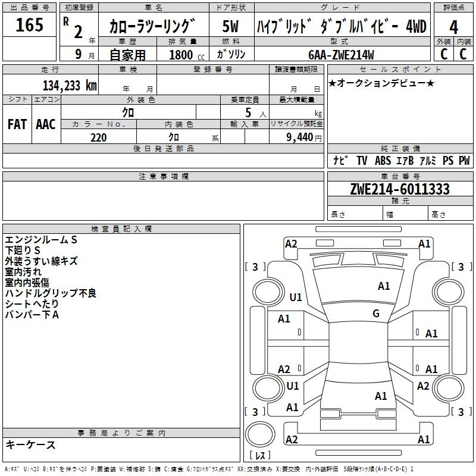
Task: Select the overall evaluation score 4
Action: pyautogui.click(x=454, y=27)
